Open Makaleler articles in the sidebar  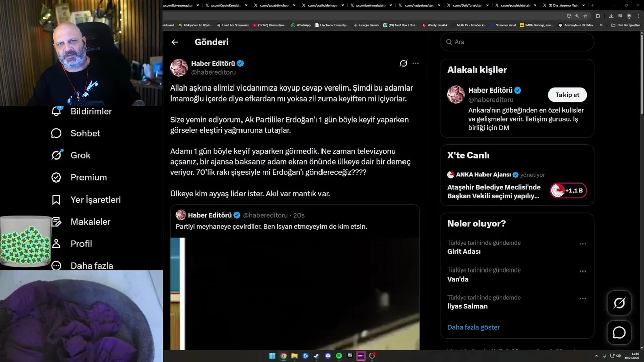(x=80, y=222)
